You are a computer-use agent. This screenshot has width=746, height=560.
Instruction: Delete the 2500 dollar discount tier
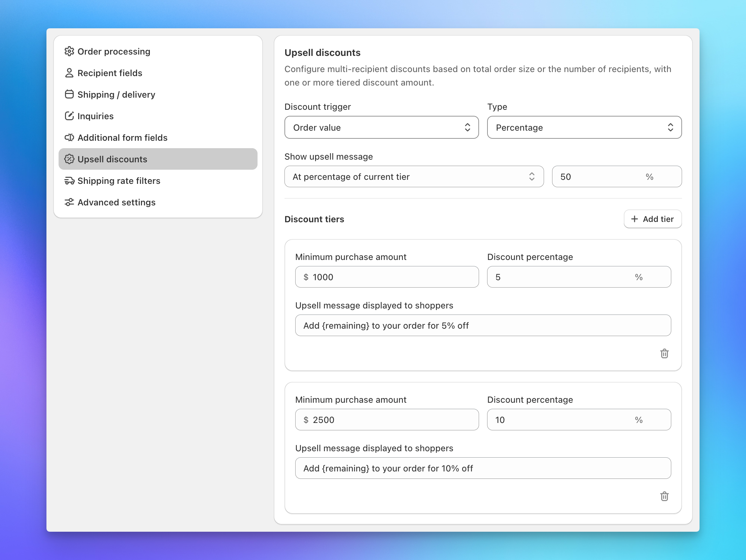click(x=664, y=496)
